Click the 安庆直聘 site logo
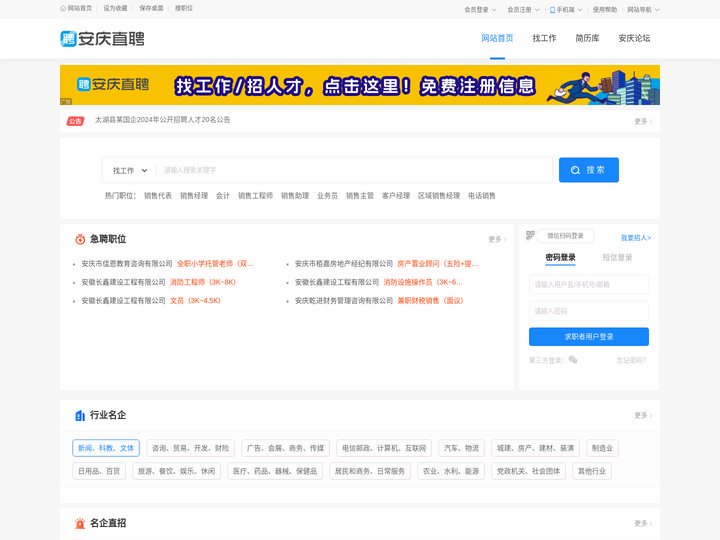 tap(102, 39)
